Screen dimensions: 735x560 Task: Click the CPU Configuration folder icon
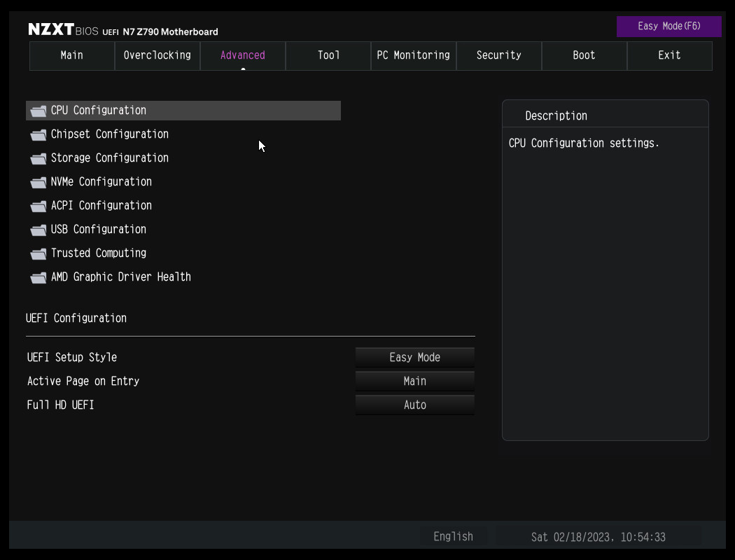pos(38,111)
